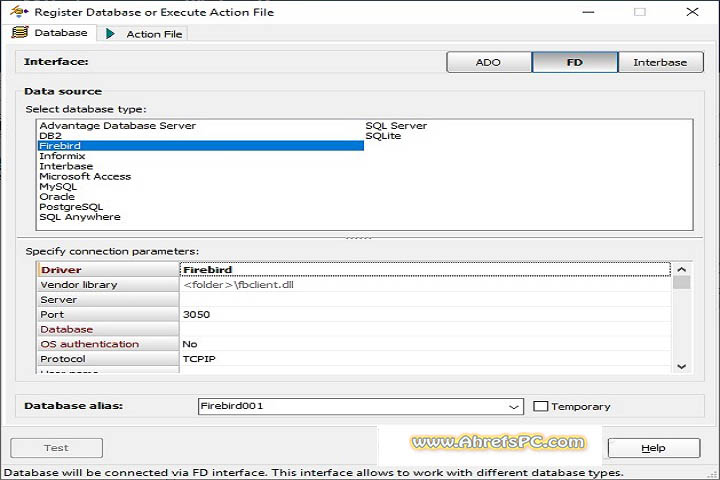This screenshot has height=480, width=720.
Task: Select the FD interface button
Action: (x=575, y=62)
